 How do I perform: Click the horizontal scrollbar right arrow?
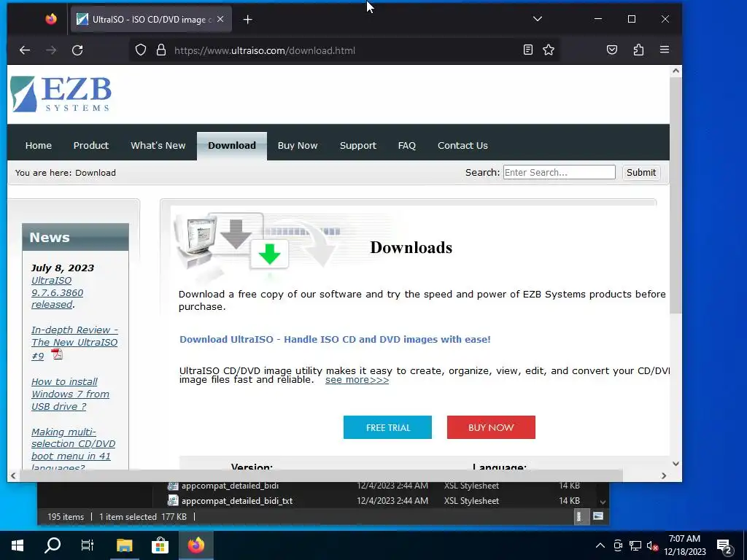[664, 475]
